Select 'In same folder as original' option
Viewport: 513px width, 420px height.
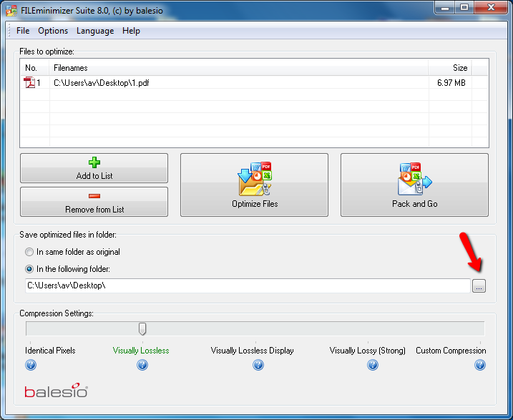point(29,252)
